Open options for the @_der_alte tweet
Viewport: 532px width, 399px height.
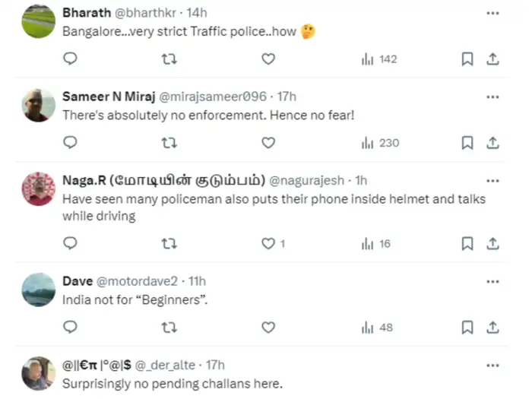[x=492, y=366]
